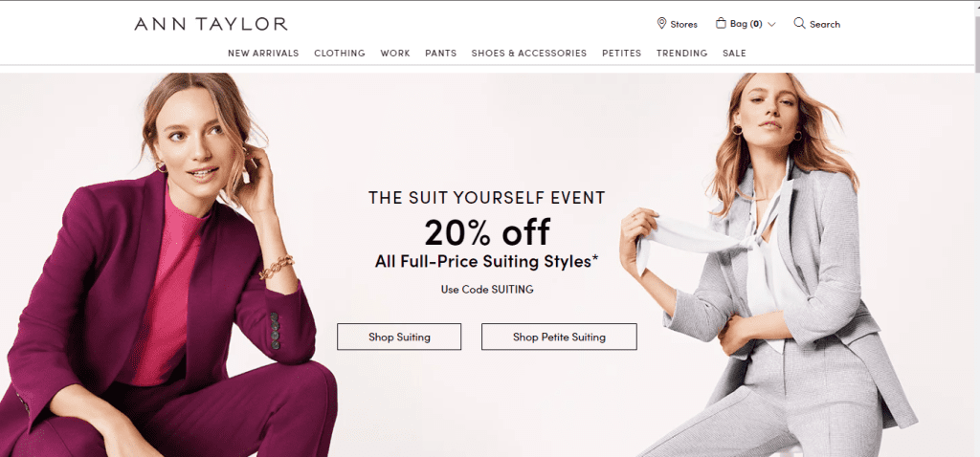Select the Work menu item
The width and height of the screenshot is (980, 457).
pyautogui.click(x=395, y=54)
